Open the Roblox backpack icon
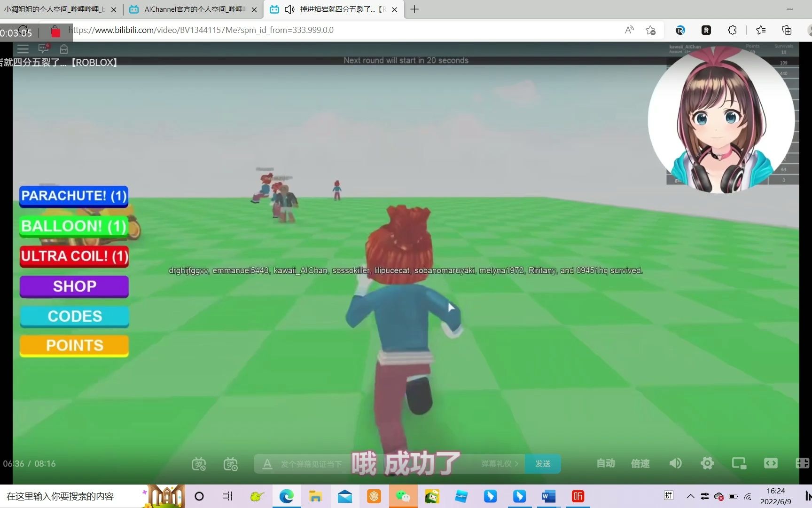 pyautogui.click(x=64, y=48)
